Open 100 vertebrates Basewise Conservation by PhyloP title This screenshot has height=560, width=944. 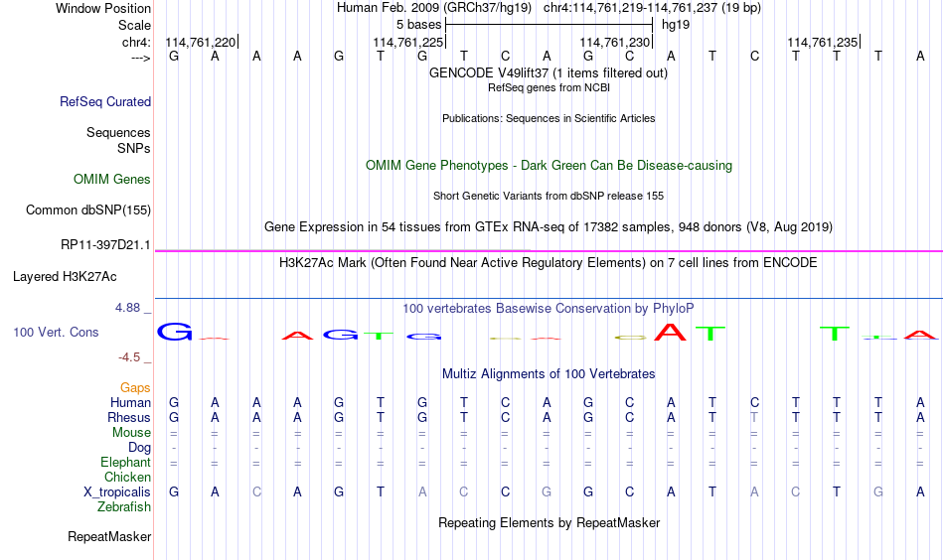549,309
